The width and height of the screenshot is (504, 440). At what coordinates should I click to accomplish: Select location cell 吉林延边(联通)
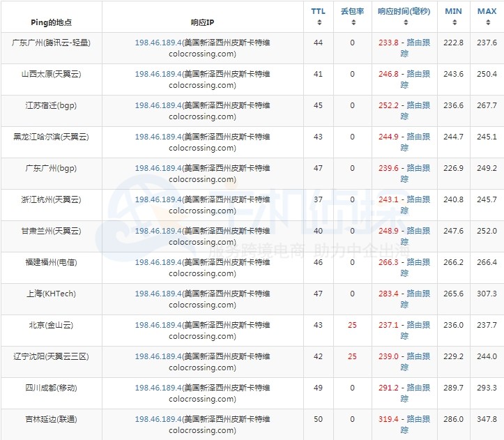click(52, 424)
